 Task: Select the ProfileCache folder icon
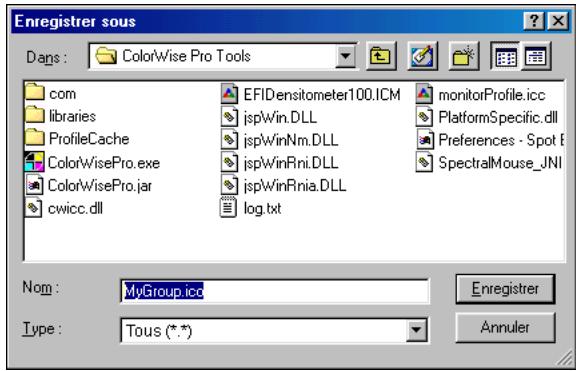point(35,137)
